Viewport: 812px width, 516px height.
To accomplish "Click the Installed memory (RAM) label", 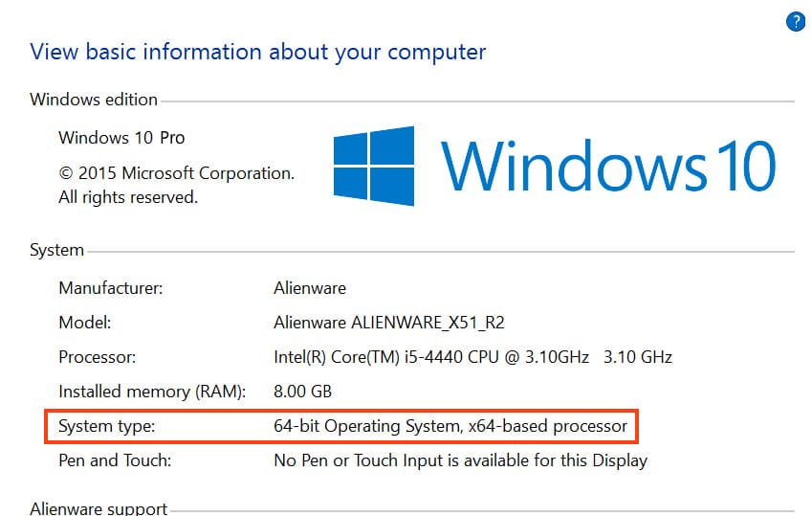I will pyautogui.click(x=152, y=392).
